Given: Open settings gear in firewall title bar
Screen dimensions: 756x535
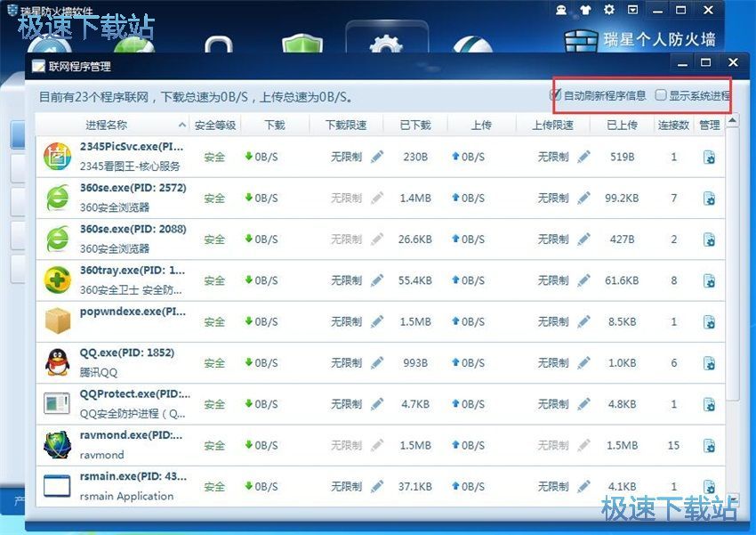Looking at the screenshot, I should (609, 10).
